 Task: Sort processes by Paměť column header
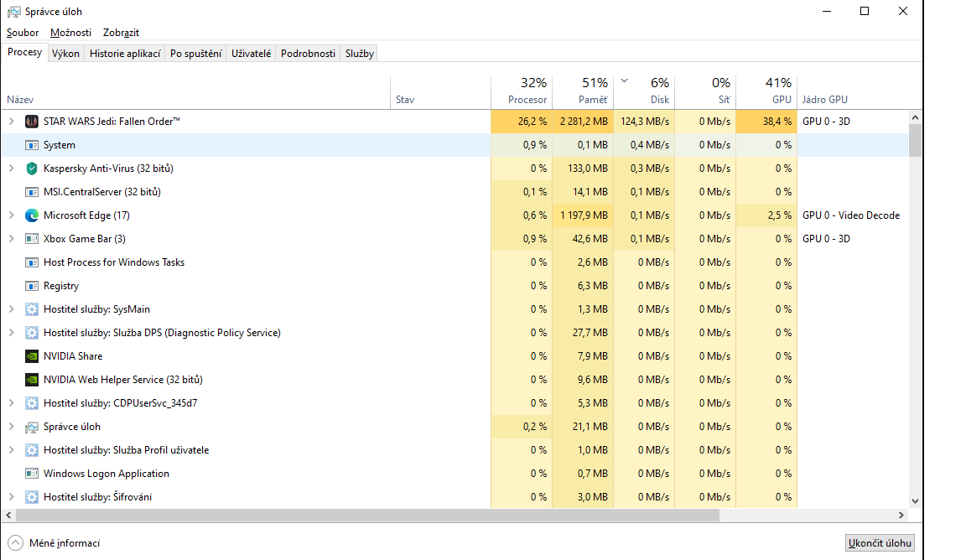(584, 91)
